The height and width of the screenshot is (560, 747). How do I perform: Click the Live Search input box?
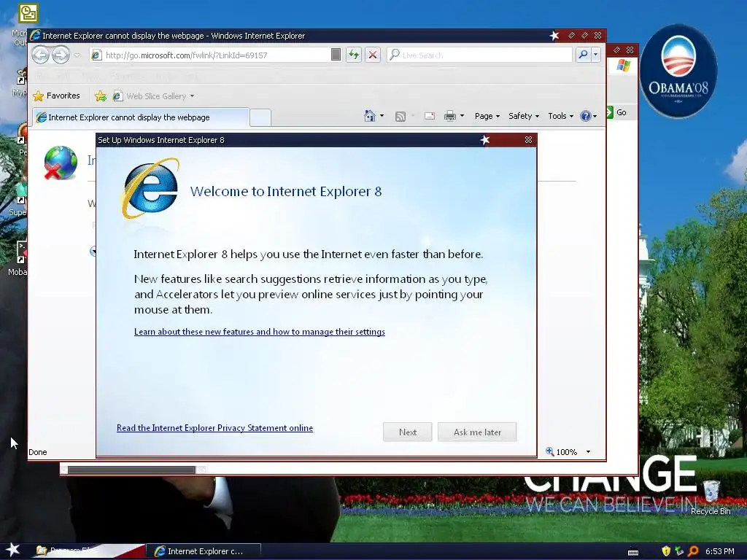click(x=479, y=55)
